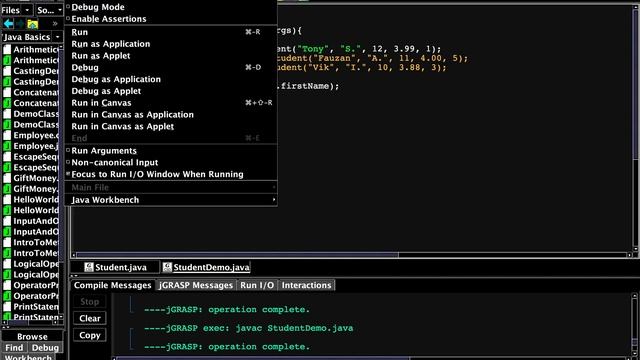The height and width of the screenshot is (360, 640).
Task: Click the green J icon beside IntroToMe file
Action: pos(7,253)
